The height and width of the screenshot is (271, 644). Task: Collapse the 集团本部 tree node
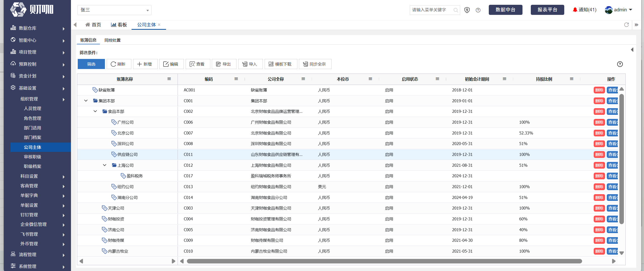tap(86, 101)
